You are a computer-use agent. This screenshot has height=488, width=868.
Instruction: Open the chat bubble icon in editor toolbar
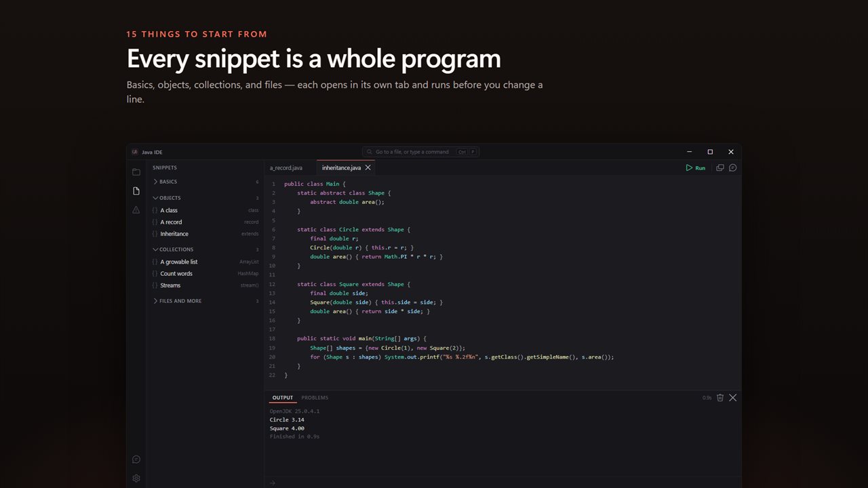(732, 167)
